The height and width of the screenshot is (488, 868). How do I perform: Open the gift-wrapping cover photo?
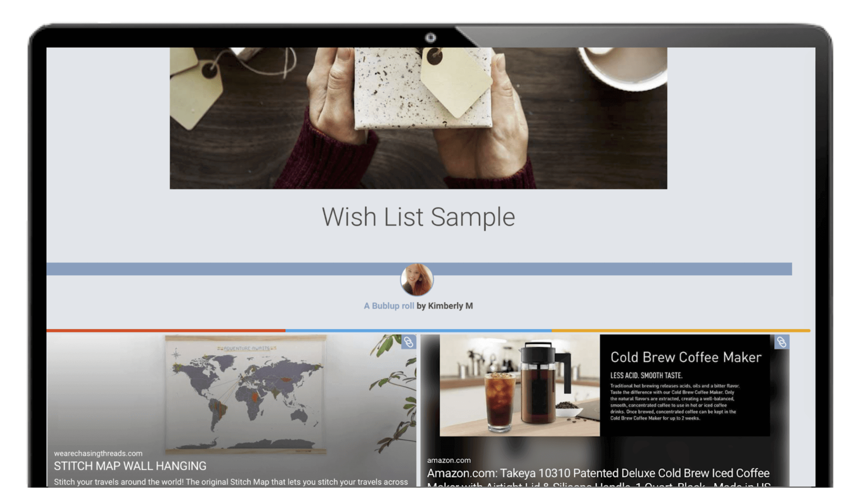[x=418, y=118]
